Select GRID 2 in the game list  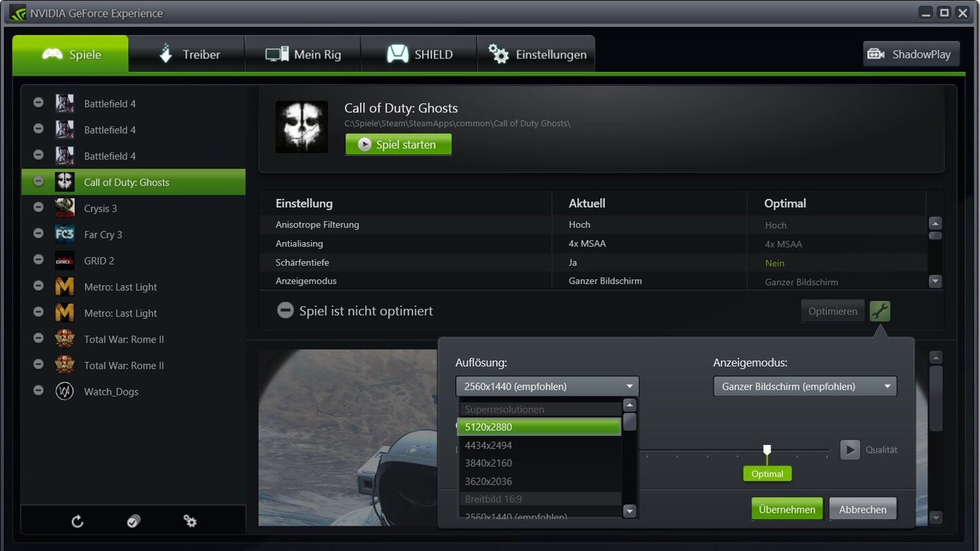coord(133,261)
